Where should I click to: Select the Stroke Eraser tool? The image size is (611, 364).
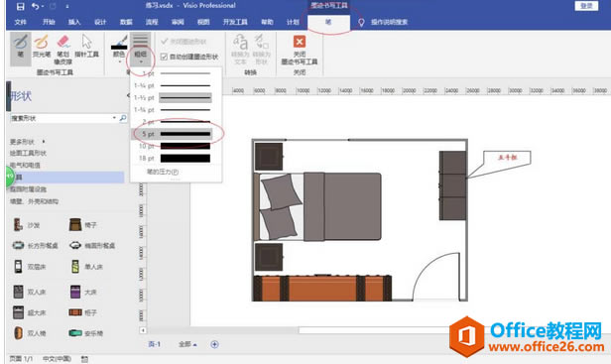tap(63, 50)
